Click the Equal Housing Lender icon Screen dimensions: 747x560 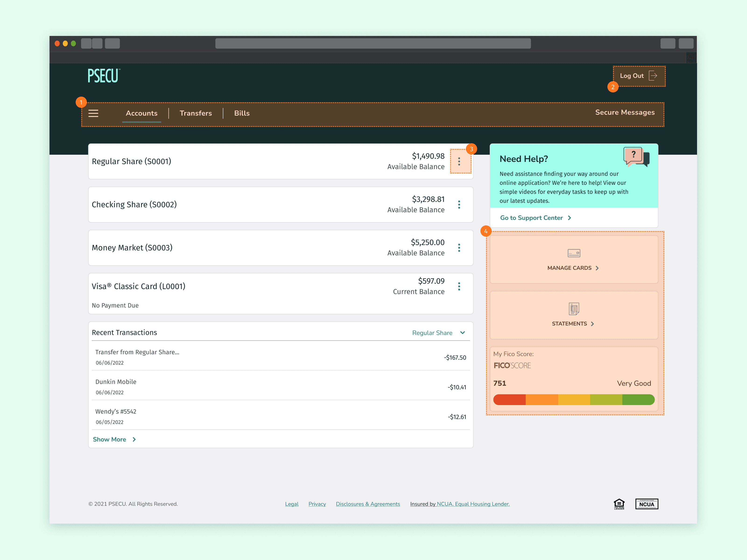coord(619,504)
